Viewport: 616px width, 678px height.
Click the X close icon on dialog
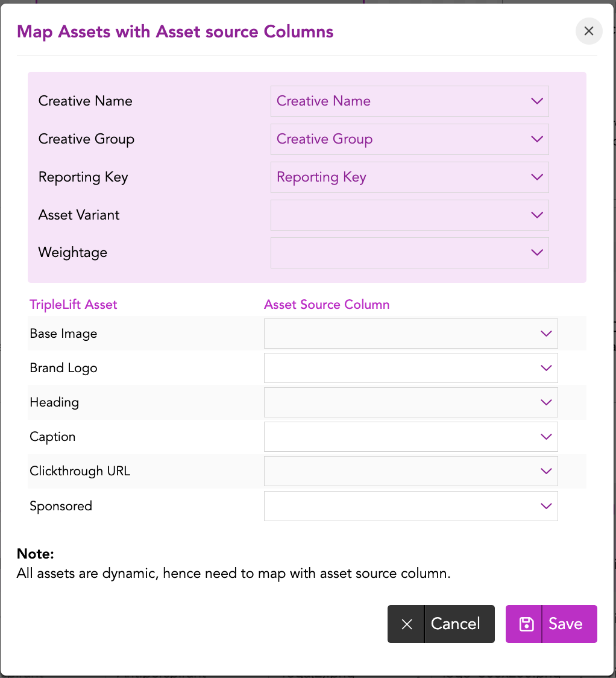pos(589,31)
